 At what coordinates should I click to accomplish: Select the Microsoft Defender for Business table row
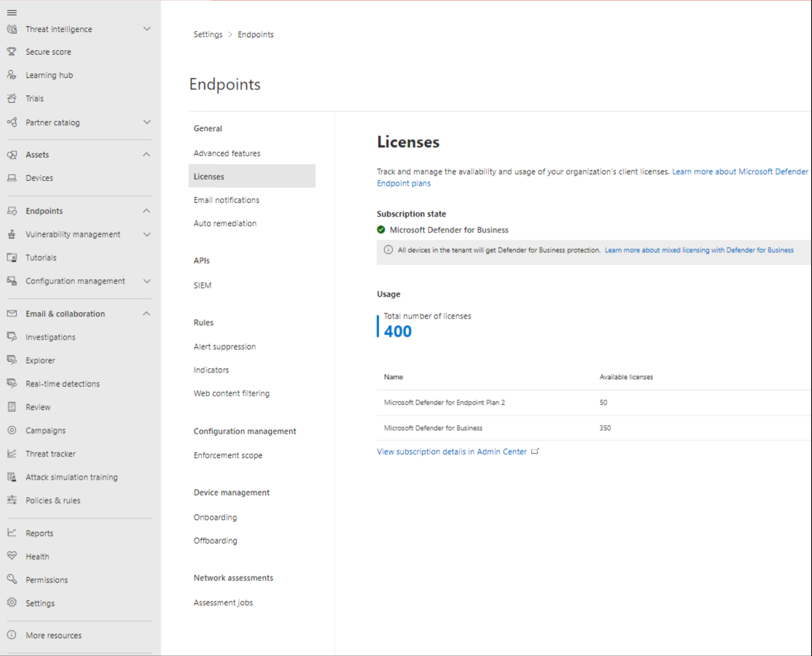[x=594, y=428]
